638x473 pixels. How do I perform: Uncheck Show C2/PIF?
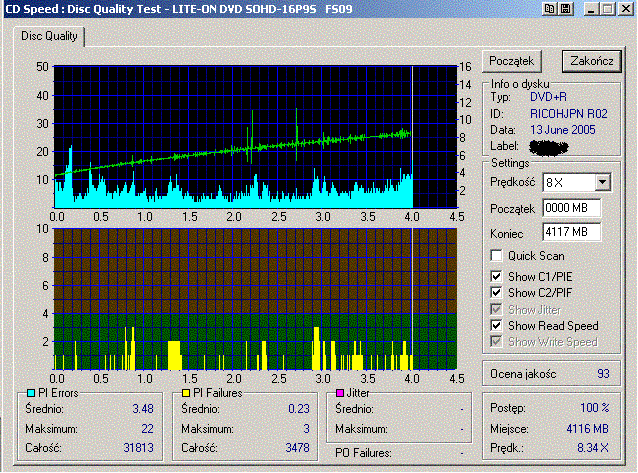click(x=496, y=292)
